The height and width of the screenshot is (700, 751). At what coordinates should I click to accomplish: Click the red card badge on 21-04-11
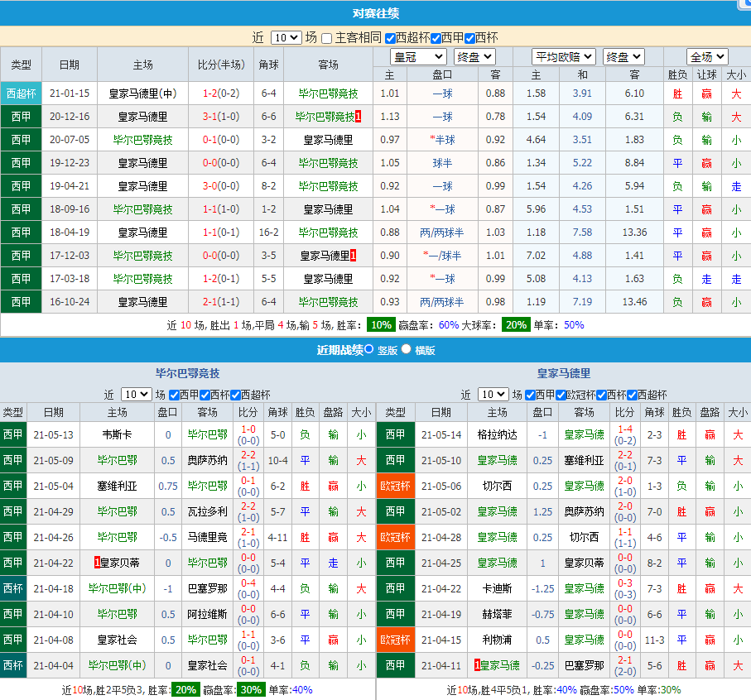477,665
